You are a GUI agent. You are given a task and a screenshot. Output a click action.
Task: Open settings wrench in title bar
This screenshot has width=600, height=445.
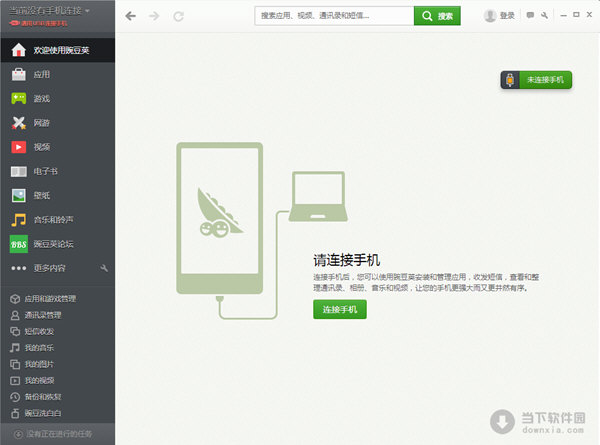(544, 15)
